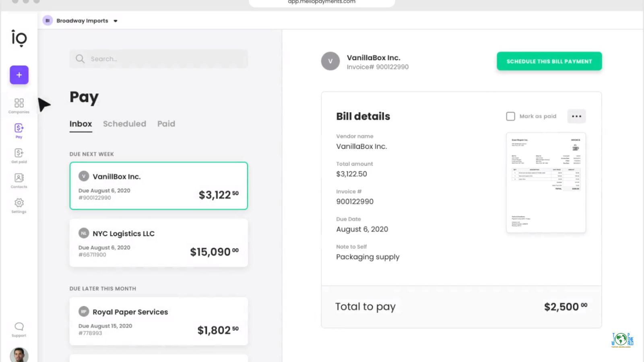
Task: Click the August 6, 2020 due date value
Action: pyautogui.click(x=362, y=229)
